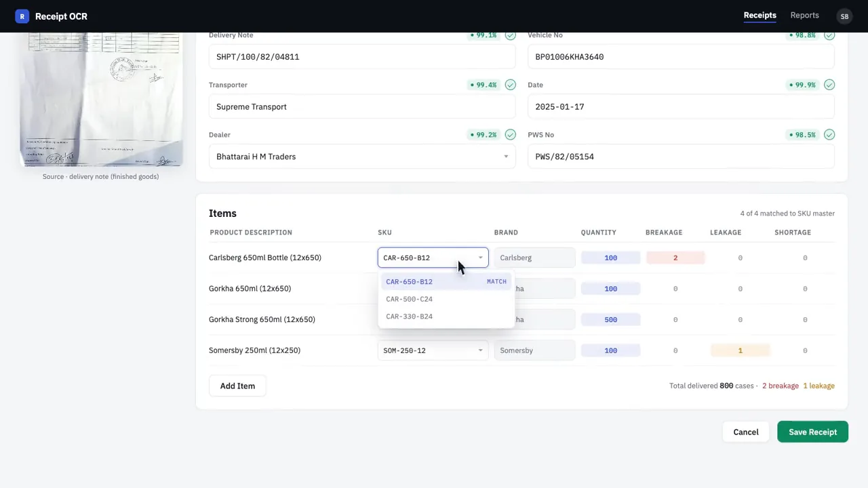This screenshot has height=488, width=868.
Task: Collapse the Carlsberg row SKU dropdown
Action: click(433, 258)
